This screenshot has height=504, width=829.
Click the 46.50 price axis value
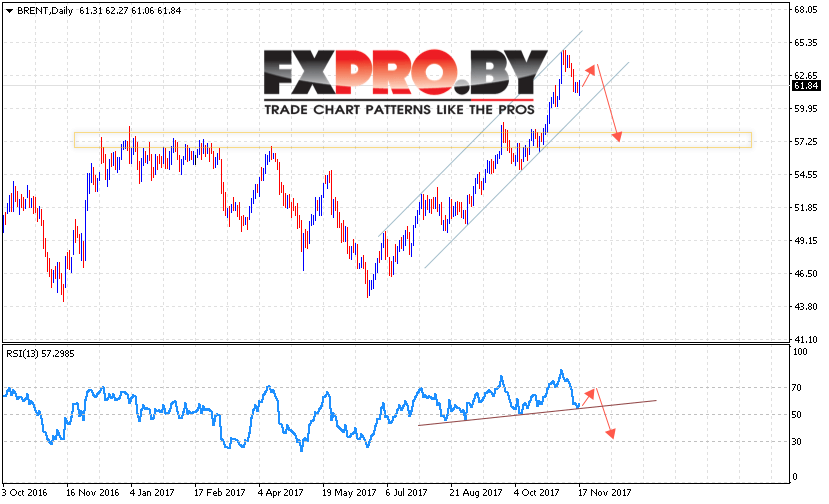click(x=806, y=273)
